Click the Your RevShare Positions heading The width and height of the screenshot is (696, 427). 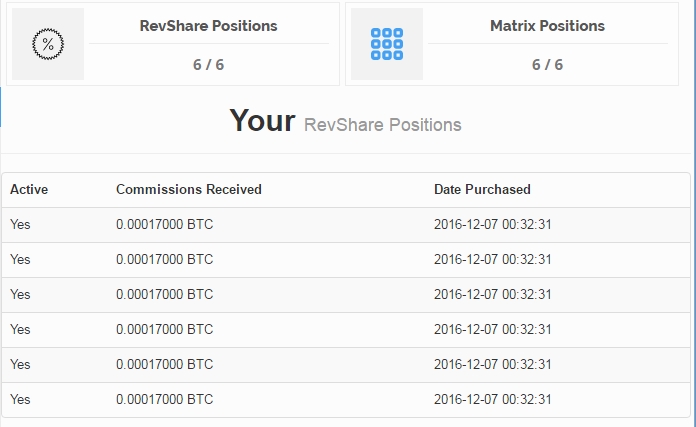click(x=345, y=122)
